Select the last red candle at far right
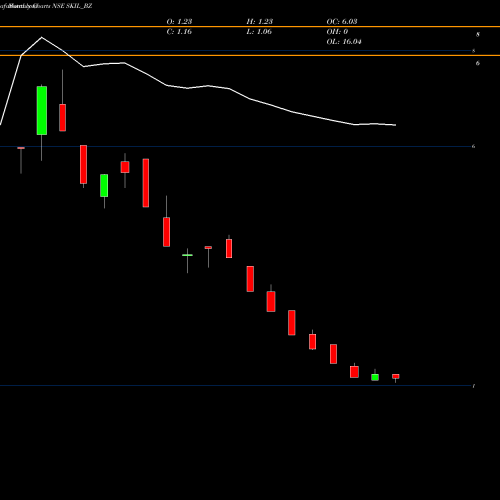This screenshot has width=500, height=500. [x=396, y=376]
